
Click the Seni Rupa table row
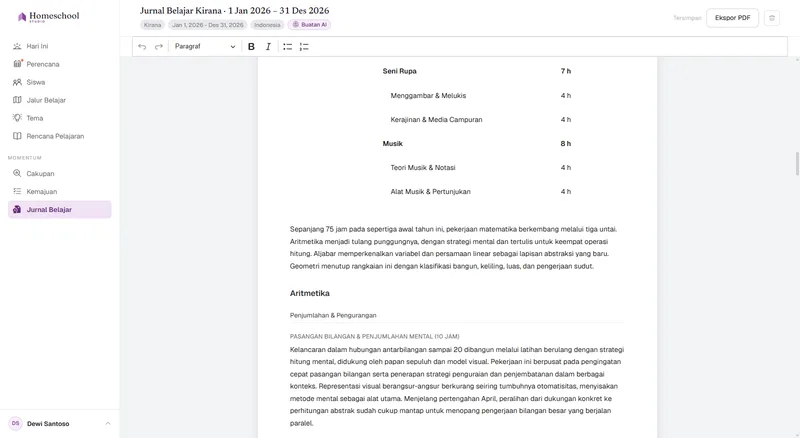coord(477,71)
